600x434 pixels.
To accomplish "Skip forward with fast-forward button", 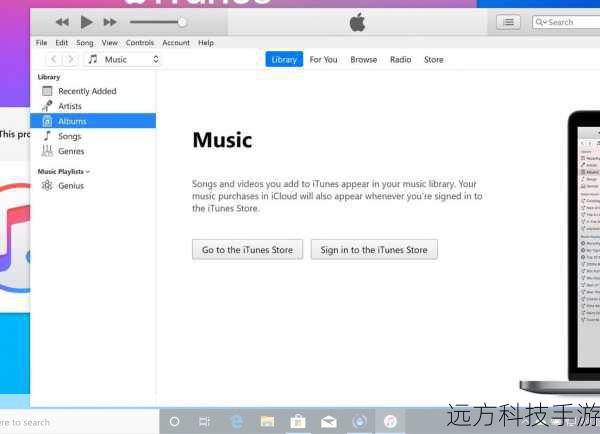I will [x=110, y=22].
